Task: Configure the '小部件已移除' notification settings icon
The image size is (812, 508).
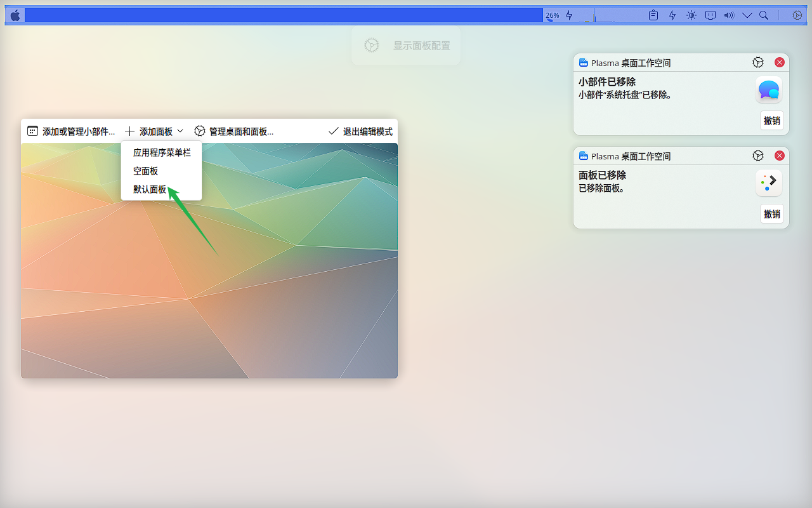Action: pyautogui.click(x=757, y=62)
